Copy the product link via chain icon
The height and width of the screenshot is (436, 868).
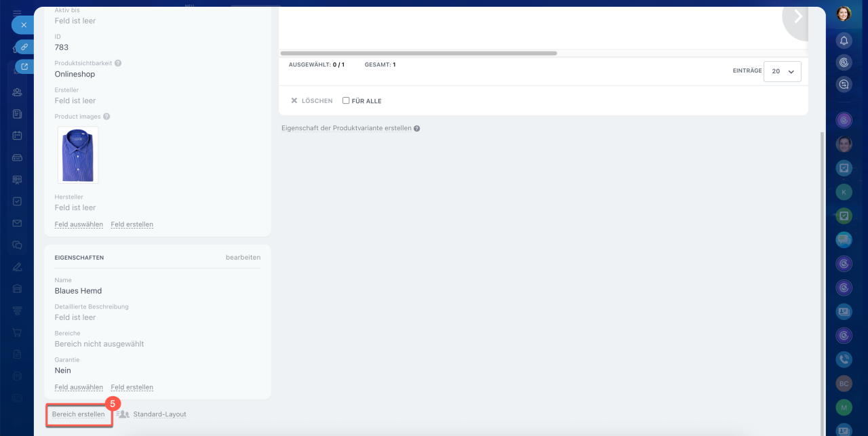[x=24, y=47]
